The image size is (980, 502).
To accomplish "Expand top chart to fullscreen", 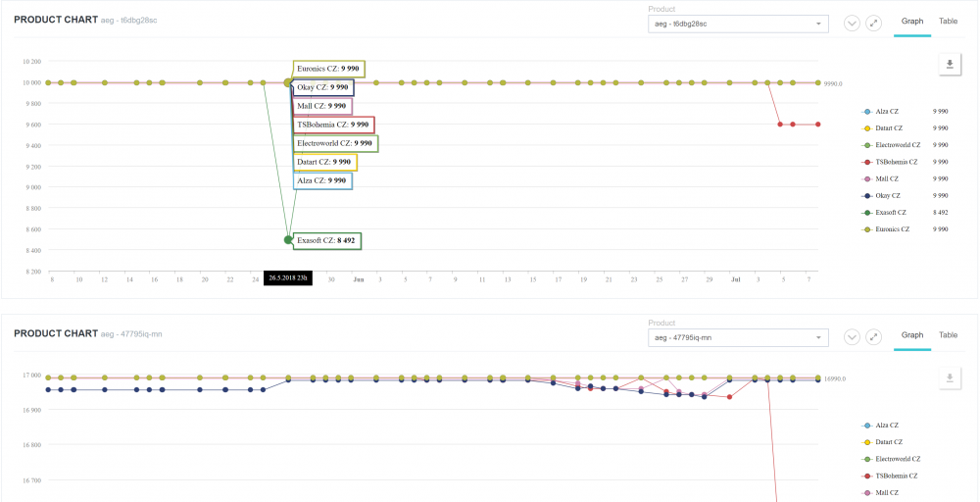I will click(874, 24).
